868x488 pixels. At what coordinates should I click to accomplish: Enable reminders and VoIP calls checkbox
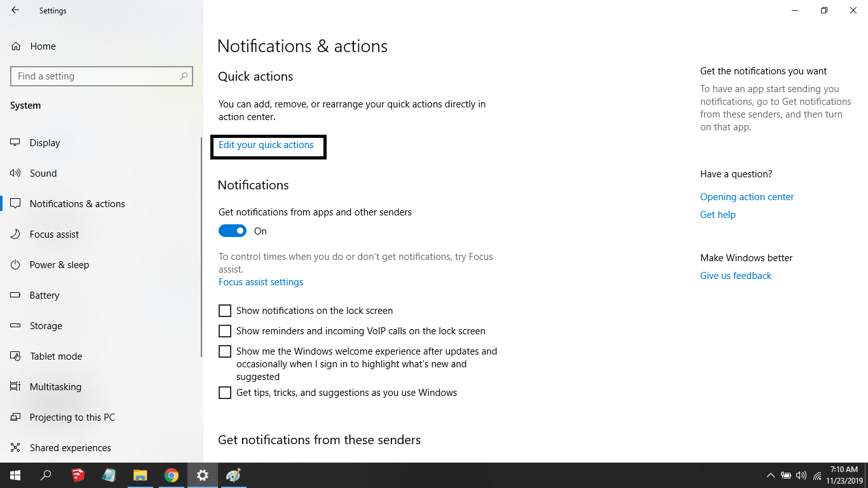(225, 331)
